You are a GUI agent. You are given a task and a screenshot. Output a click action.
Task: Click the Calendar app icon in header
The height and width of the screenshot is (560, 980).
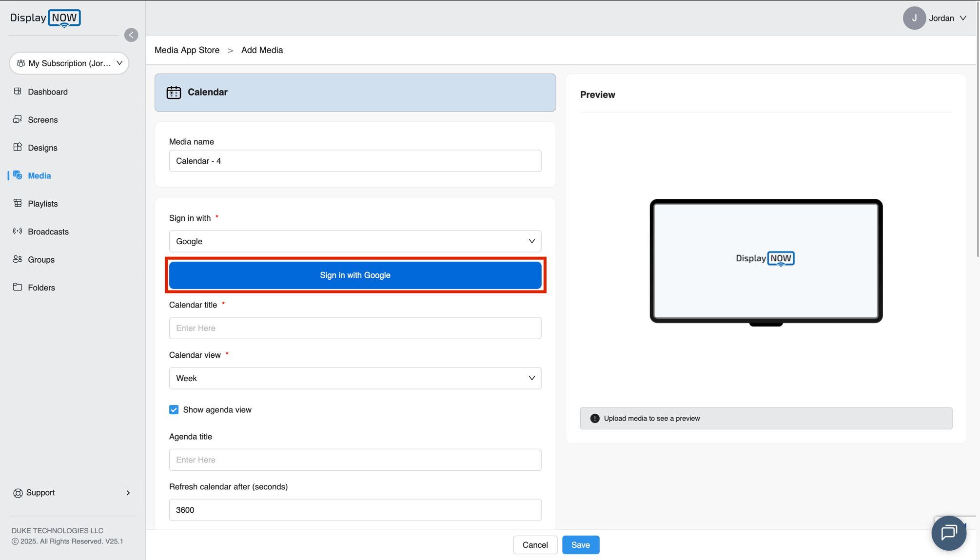pyautogui.click(x=174, y=92)
